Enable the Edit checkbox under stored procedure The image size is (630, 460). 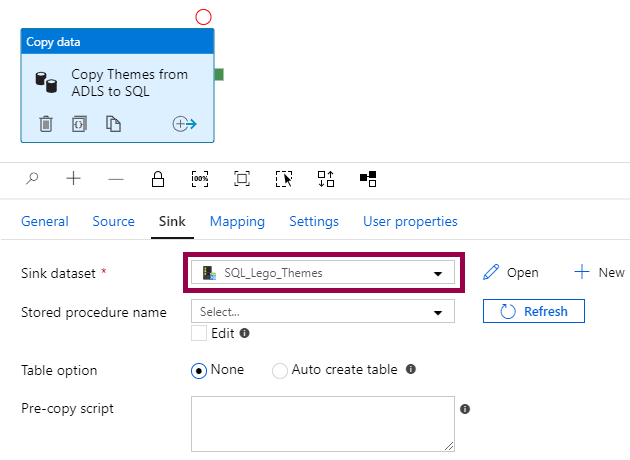(200, 333)
